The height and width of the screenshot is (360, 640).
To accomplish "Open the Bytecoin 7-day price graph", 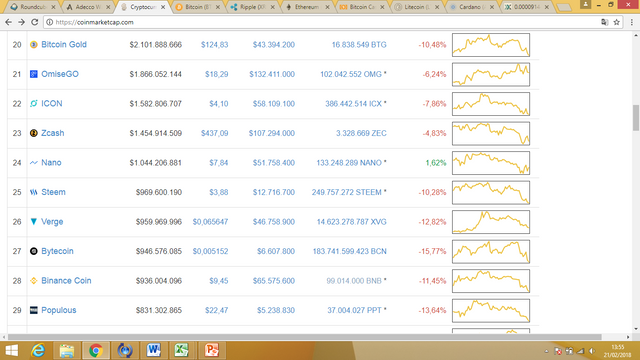I will pos(491,251).
